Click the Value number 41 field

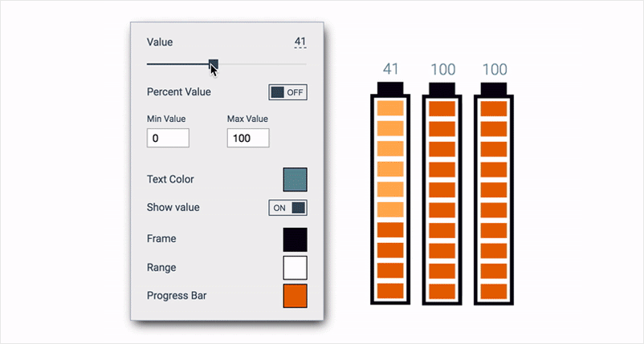pos(300,42)
